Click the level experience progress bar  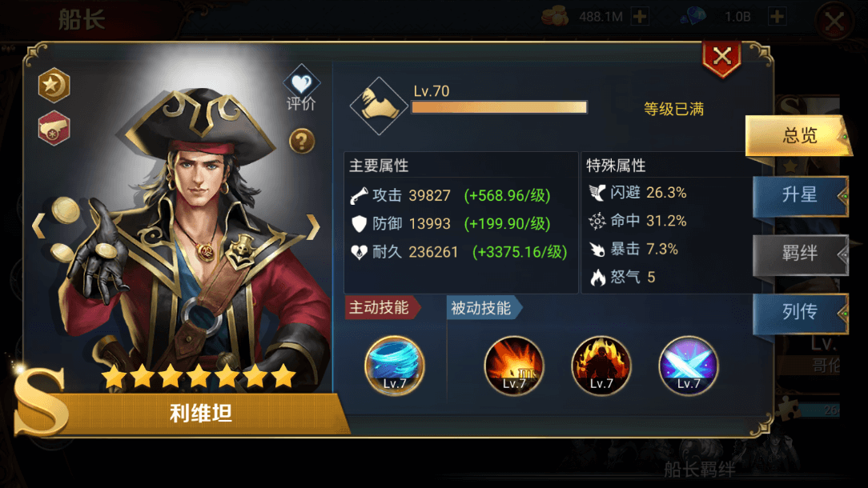pyautogui.click(x=500, y=106)
